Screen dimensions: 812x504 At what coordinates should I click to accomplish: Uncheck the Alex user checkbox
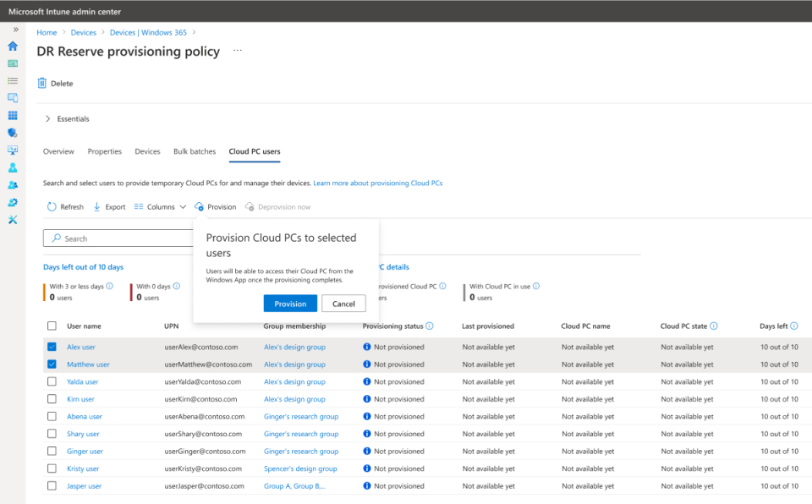pyautogui.click(x=52, y=347)
